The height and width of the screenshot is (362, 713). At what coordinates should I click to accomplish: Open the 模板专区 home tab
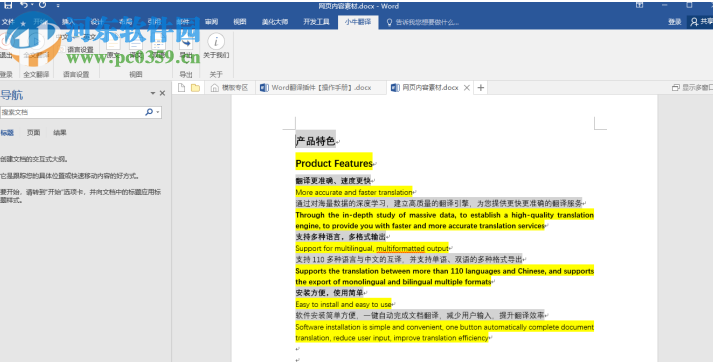230,88
